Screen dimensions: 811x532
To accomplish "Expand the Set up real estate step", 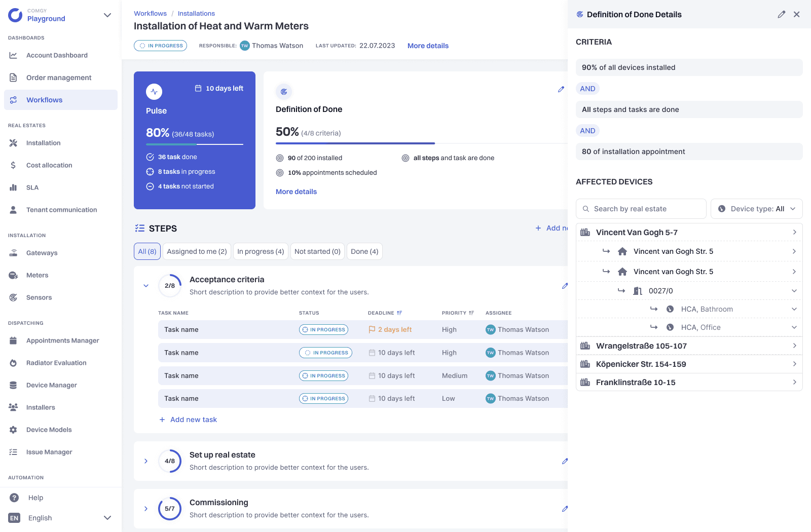I will [x=146, y=461].
